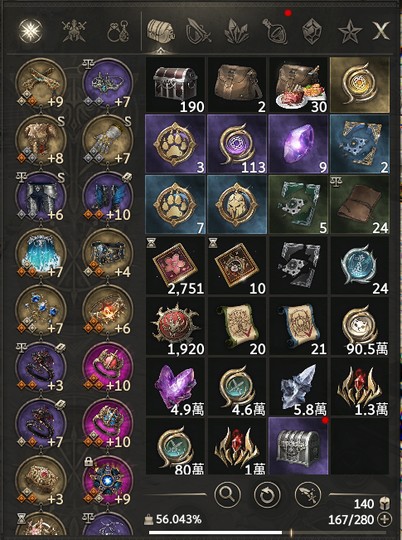Select the glowing sparkle tab at top left
Viewport: 402px width, 540px height.
(30, 31)
